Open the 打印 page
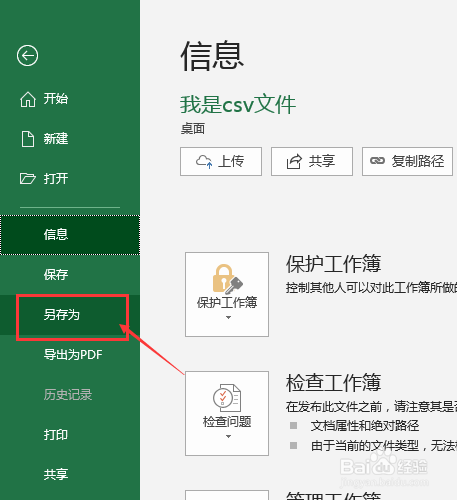 (70, 435)
